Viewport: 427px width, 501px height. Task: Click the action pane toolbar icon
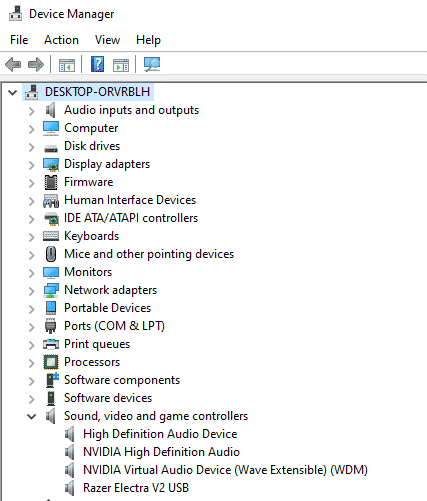coord(121,65)
